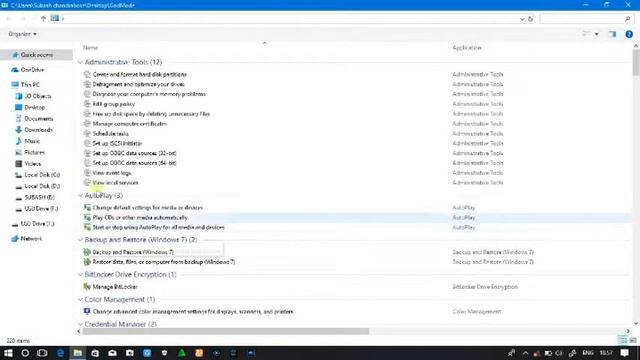This screenshot has height=360, width=640.
Task: Open Free up disk space item
Action: coord(151,114)
